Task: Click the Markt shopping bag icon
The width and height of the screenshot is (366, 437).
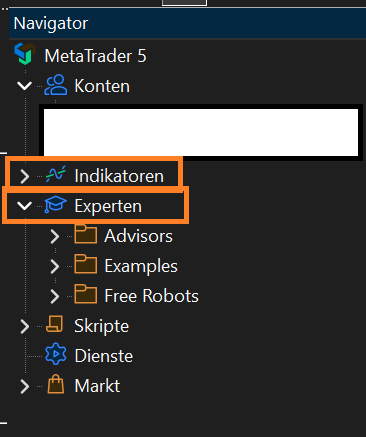Action: point(56,384)
